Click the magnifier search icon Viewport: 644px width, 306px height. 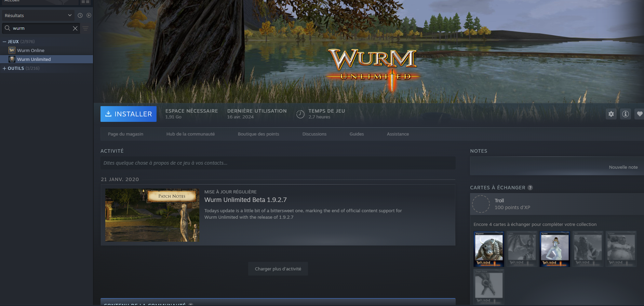[x=7, y=28]
